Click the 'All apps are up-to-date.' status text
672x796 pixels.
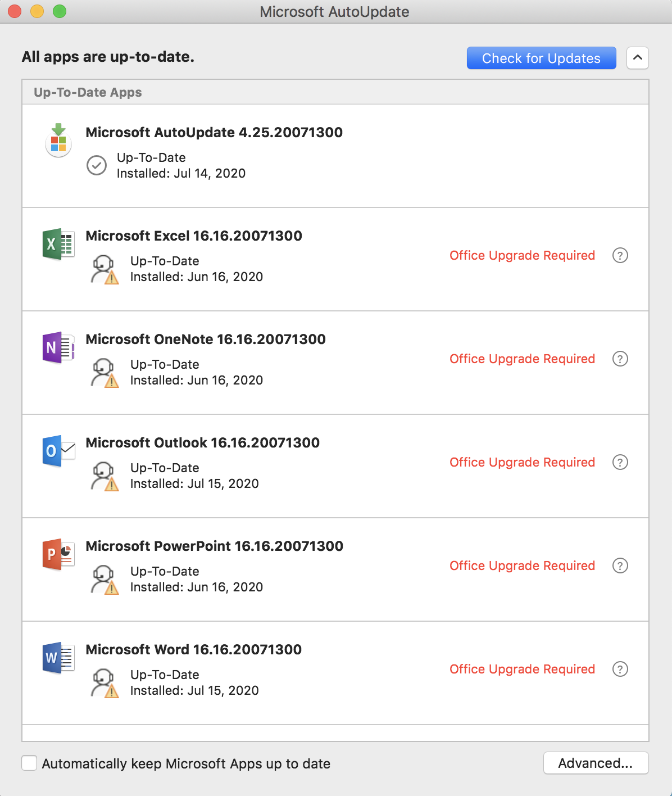108,57
